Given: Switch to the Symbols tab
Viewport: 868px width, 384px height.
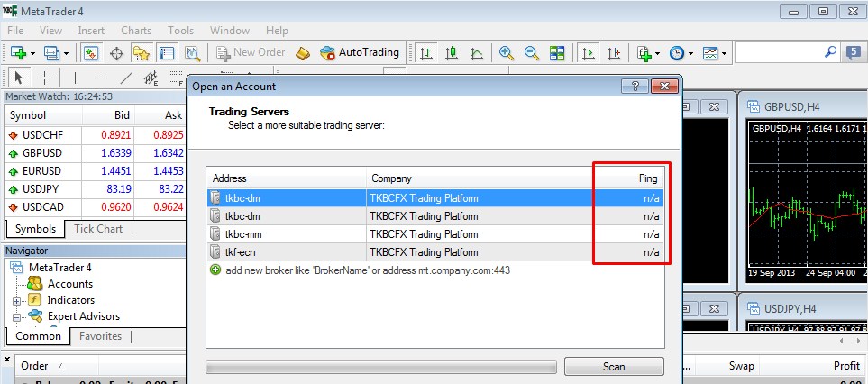Looking at the screenshot, I should tap(35, 229).
